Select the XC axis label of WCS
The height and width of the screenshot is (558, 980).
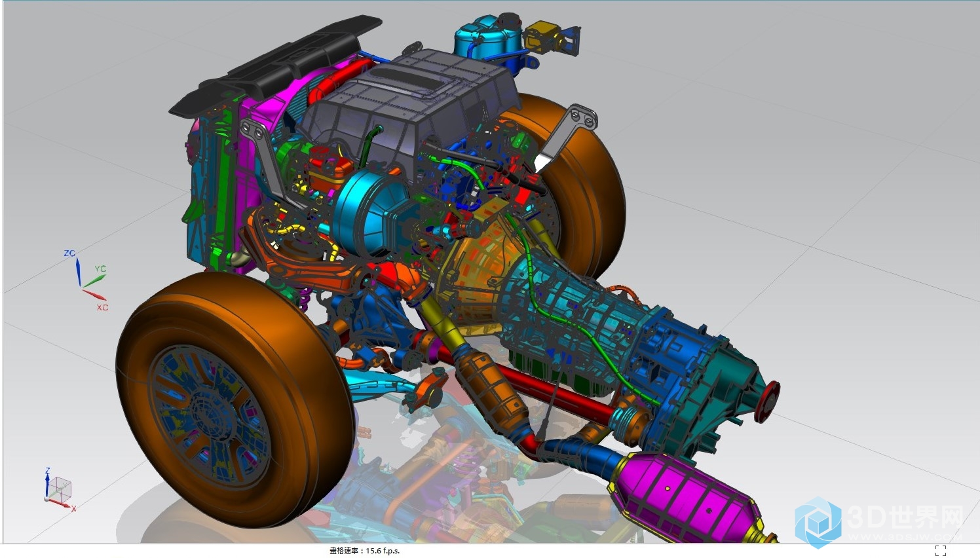coord(102,307)
